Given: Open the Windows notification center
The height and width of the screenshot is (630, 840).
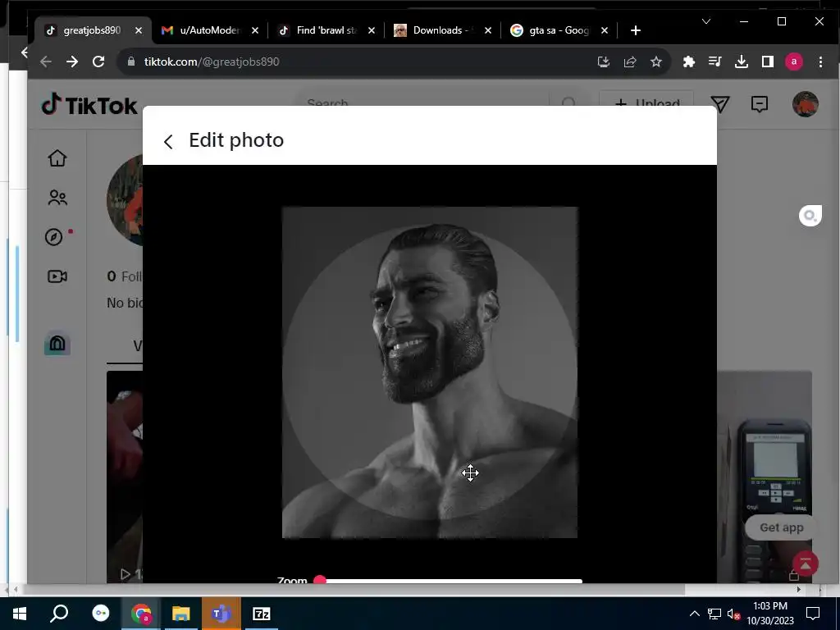Looking at the screenshot, I should tap(813, 614).
